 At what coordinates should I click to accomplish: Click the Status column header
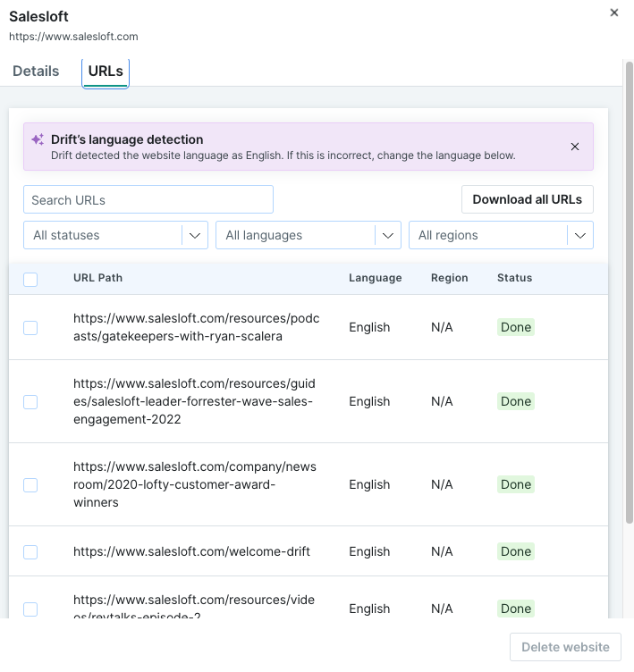515,278
